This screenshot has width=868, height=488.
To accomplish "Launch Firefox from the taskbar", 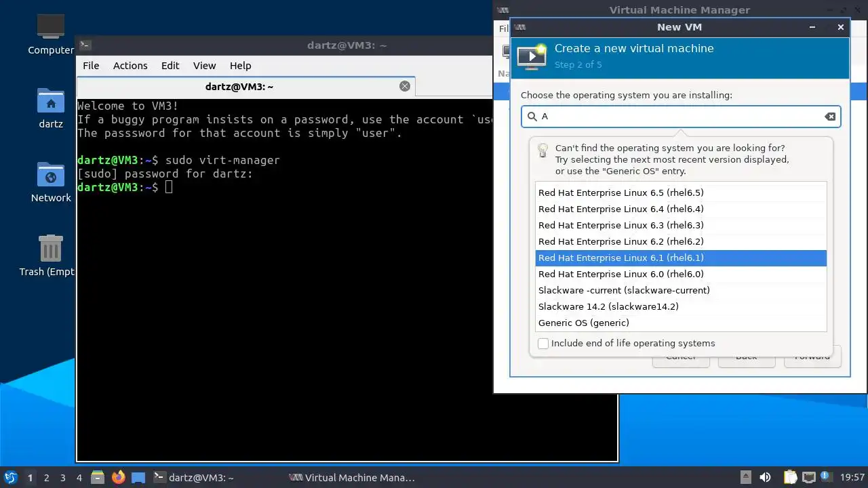I will click(x=118, y=477).
